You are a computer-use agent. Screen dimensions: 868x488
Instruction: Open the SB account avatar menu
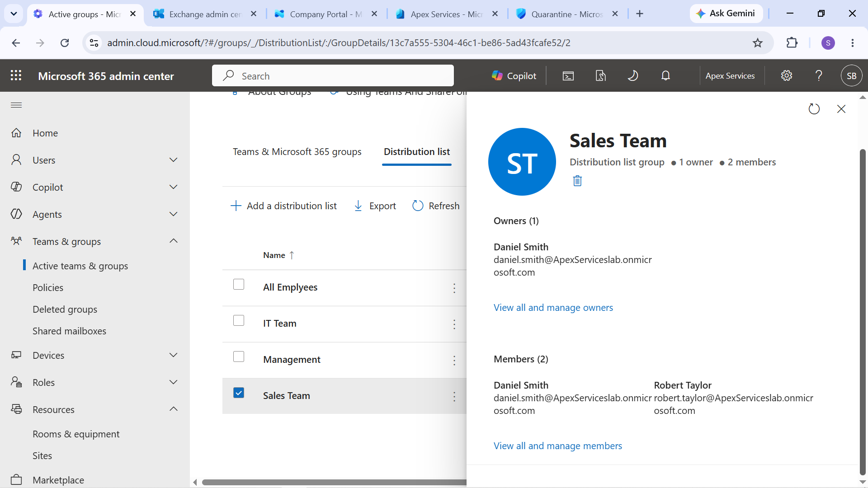pos(851,75)
